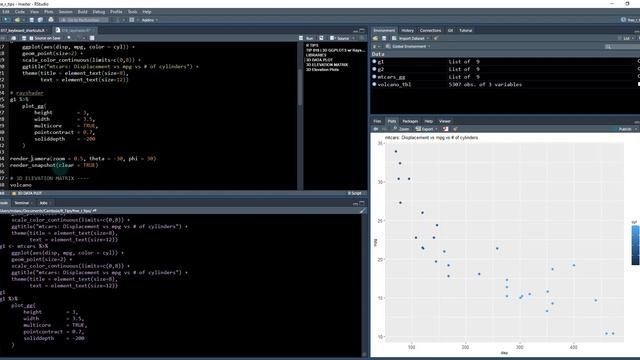Click the remove current plot icon
This screenshot has height=360, width=640.
pos(445,129)
